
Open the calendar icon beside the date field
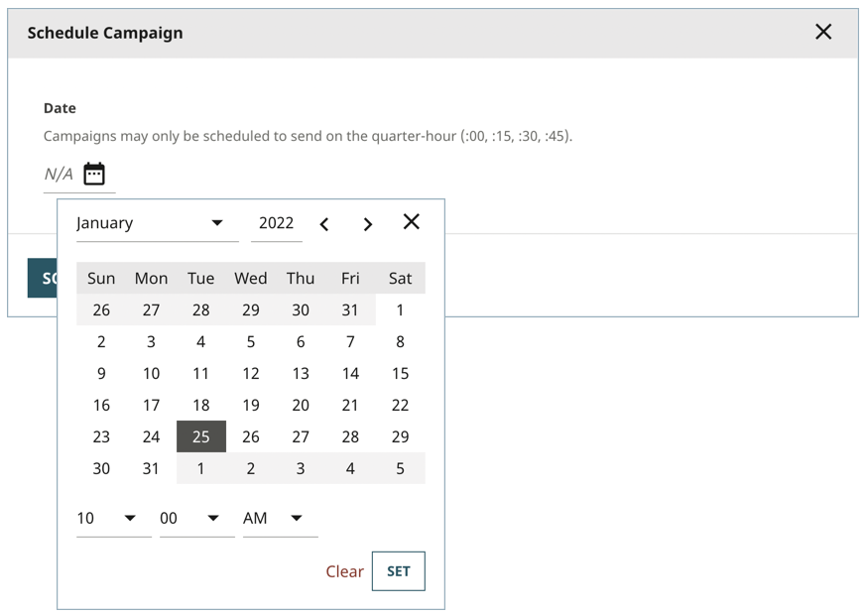(94, 172)
